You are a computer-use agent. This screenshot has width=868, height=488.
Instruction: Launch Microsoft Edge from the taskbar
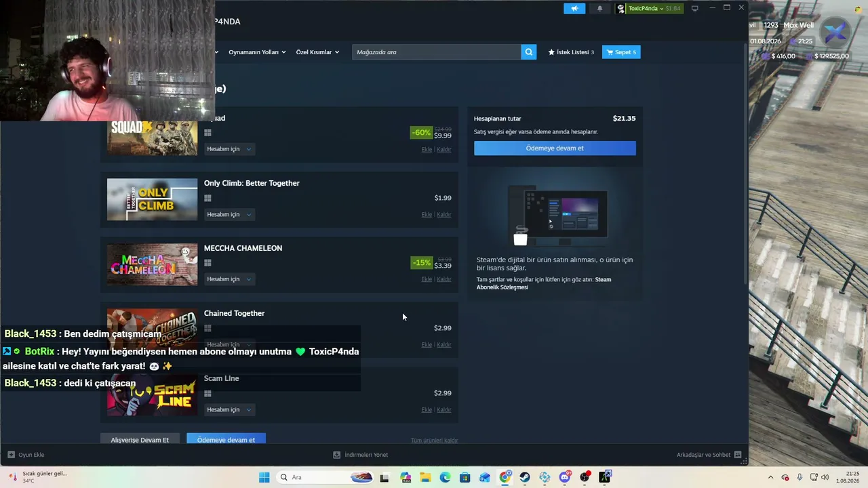click(x=445, y=477)
